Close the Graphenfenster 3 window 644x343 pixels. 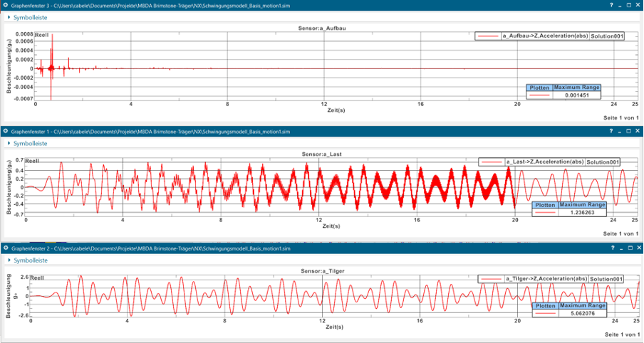[x=638, y=5]
